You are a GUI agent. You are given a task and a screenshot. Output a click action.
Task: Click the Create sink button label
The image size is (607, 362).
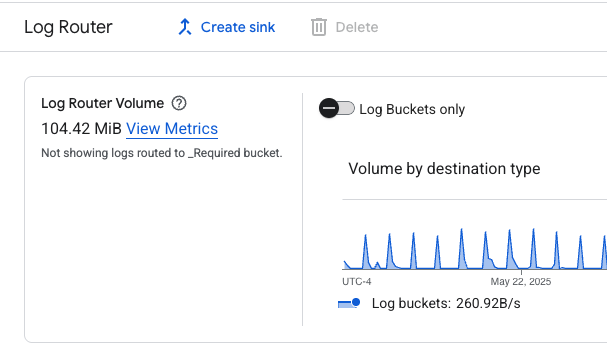238,27
